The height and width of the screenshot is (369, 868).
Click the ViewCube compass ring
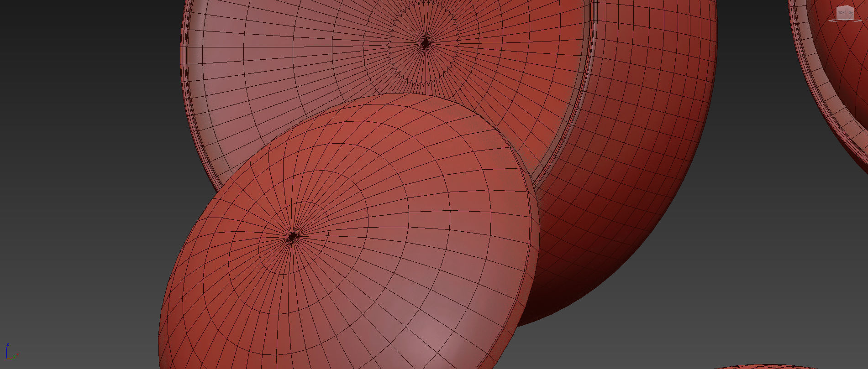845,21
